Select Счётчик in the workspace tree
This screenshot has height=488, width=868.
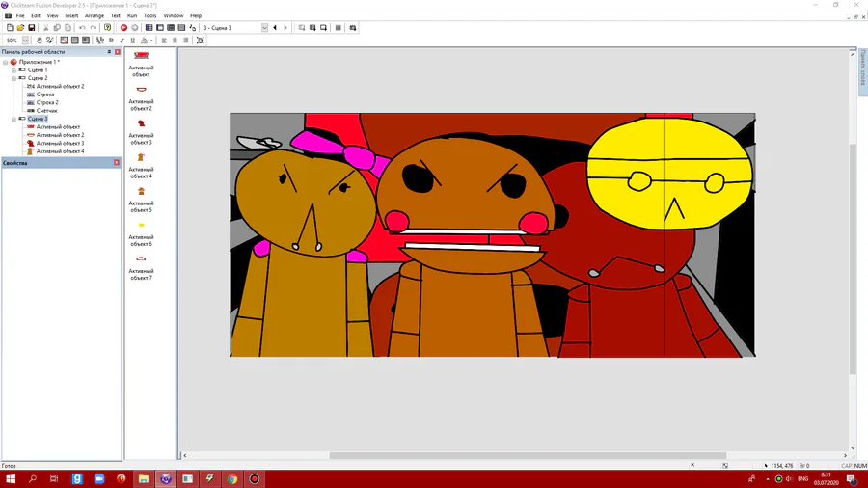pyautogui.click(x=46, y=111)
